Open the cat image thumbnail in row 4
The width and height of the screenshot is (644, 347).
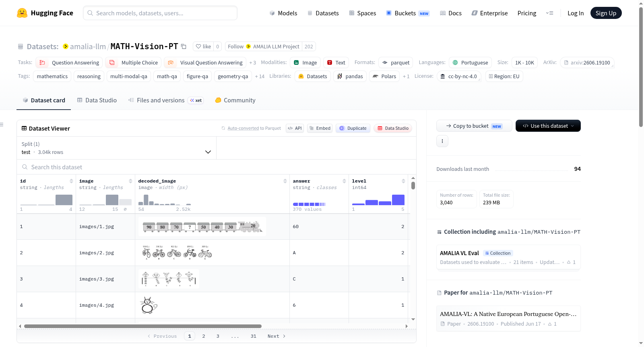[x=149, y=305]
